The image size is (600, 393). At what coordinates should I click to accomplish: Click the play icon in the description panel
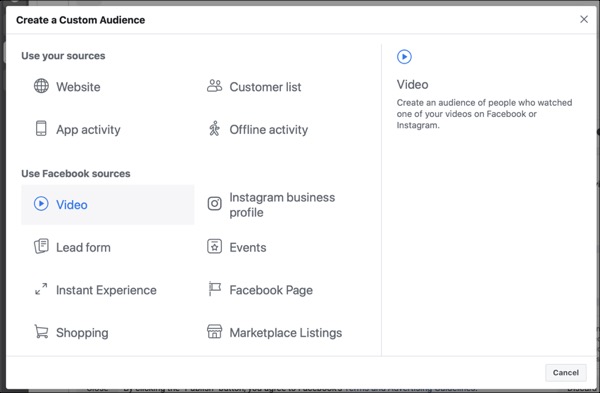coord(404,57)
